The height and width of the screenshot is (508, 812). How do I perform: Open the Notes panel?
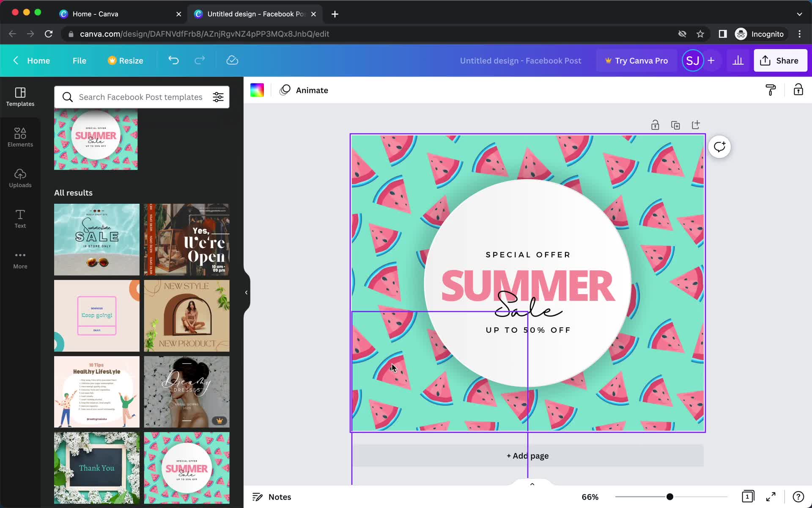click(272, 497)
